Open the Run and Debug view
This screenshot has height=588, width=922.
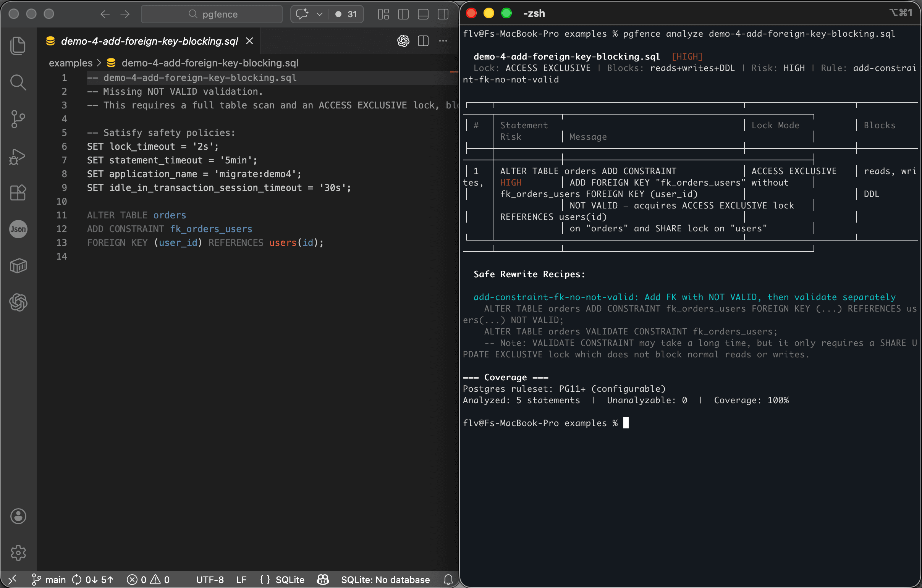(x=18, y=157)
